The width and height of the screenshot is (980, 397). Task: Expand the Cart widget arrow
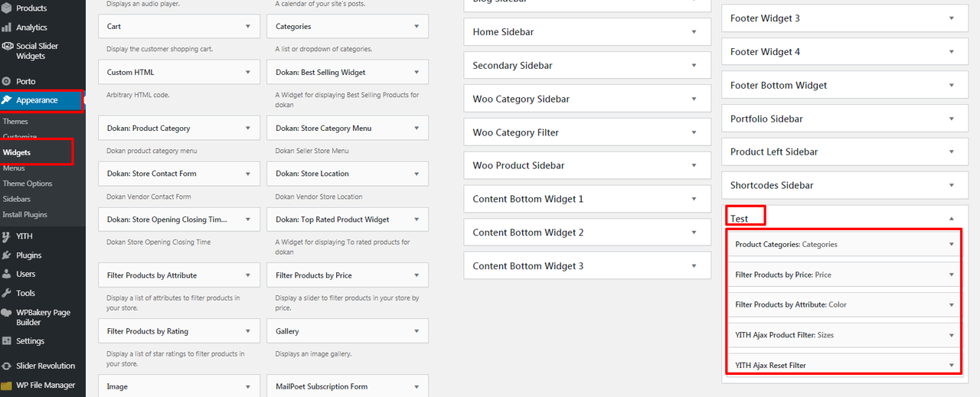248,26
